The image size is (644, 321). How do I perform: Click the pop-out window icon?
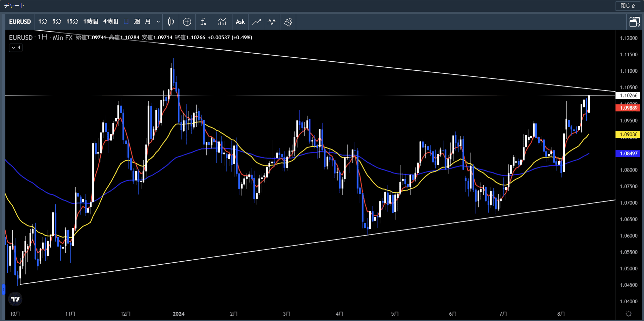634,22
